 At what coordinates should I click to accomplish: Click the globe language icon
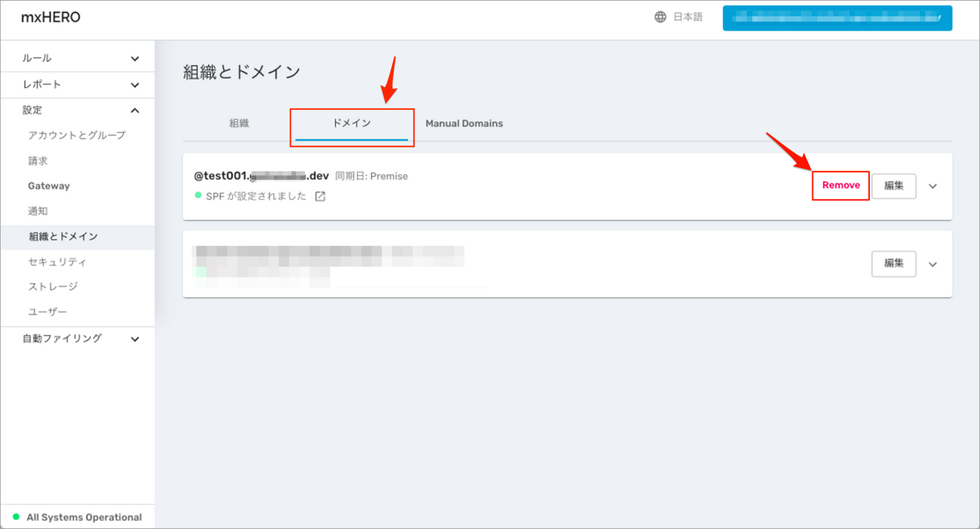click(x=660, y=17)
